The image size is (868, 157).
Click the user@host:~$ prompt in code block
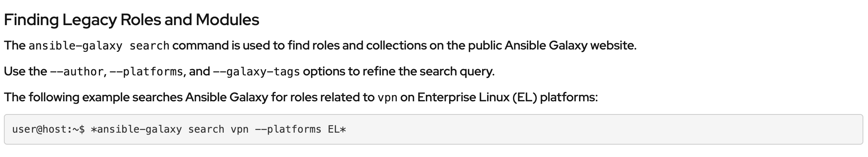click(48, 129)
